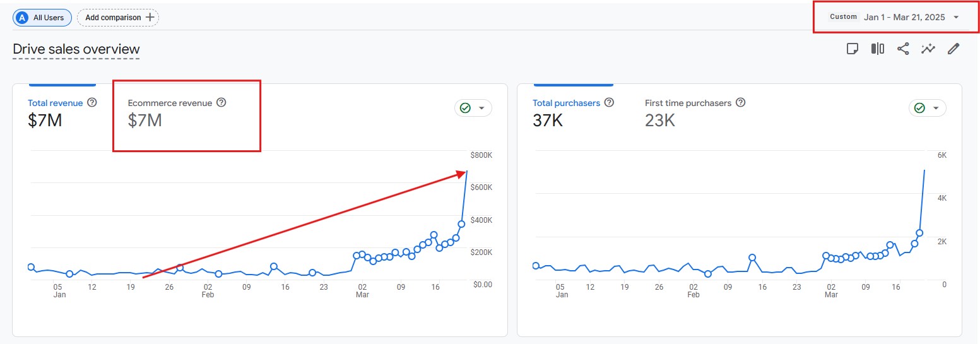Image resolution: width=980 pixels, height=344 pixels.
Task: Click the Custom label in date picker
Action: [843, 17]
